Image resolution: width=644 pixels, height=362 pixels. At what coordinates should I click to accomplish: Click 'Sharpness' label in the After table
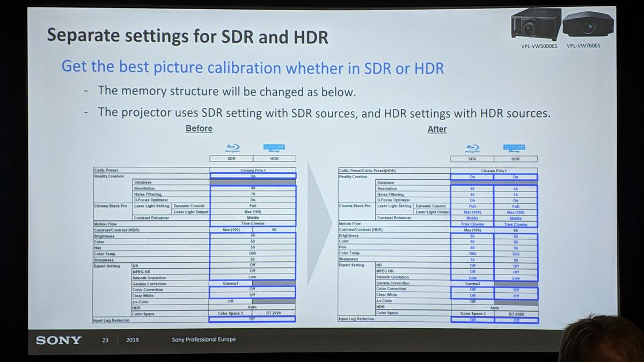coord(348,259)
